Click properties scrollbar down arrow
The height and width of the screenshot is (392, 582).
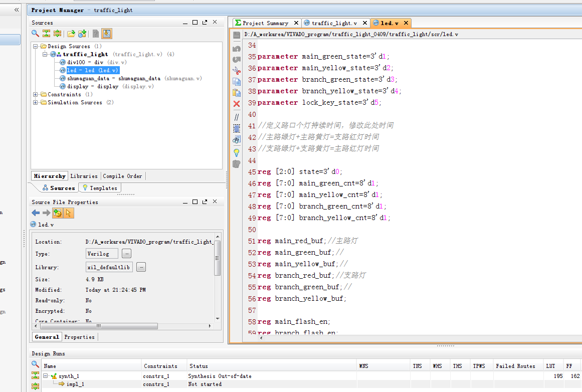[x=218, y=318]
